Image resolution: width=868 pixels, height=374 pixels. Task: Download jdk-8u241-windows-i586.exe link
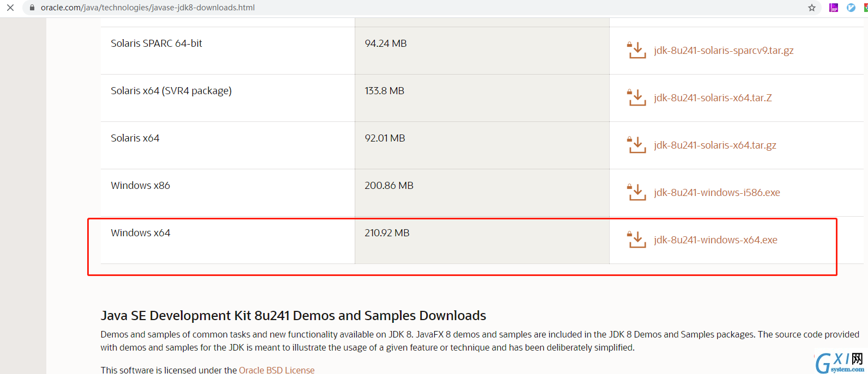[717, 193]
